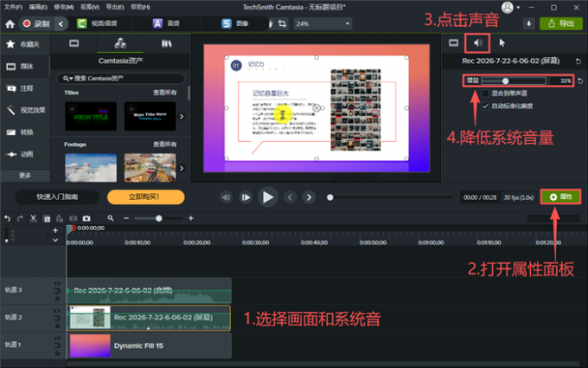Reset the 增益 gain value
The image size is (588, 368).
coord(580,81)
